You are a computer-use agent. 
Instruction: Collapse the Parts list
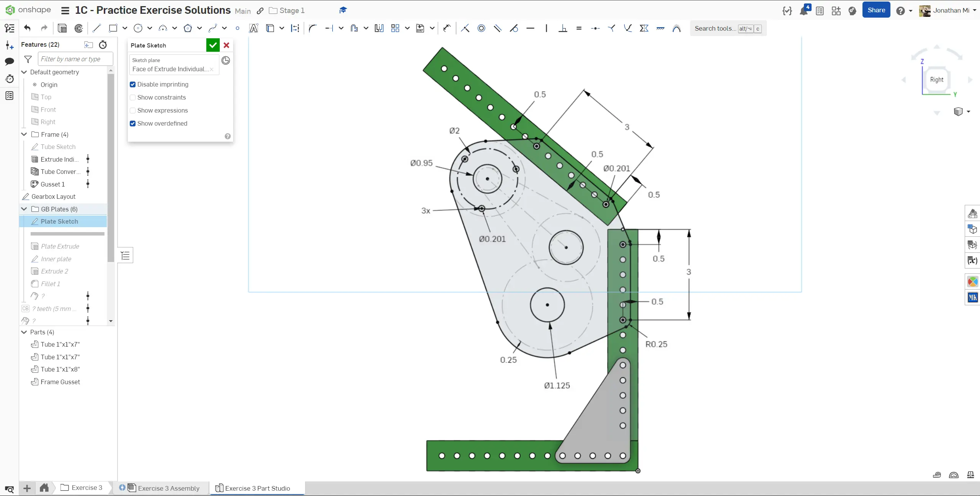(x=24, y=332)
